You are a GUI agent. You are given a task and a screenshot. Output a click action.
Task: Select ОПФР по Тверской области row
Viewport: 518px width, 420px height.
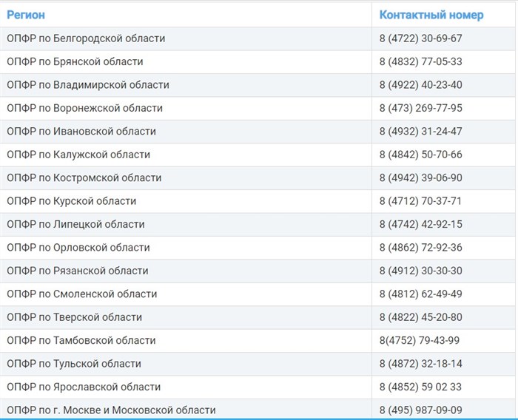(258, 317)
